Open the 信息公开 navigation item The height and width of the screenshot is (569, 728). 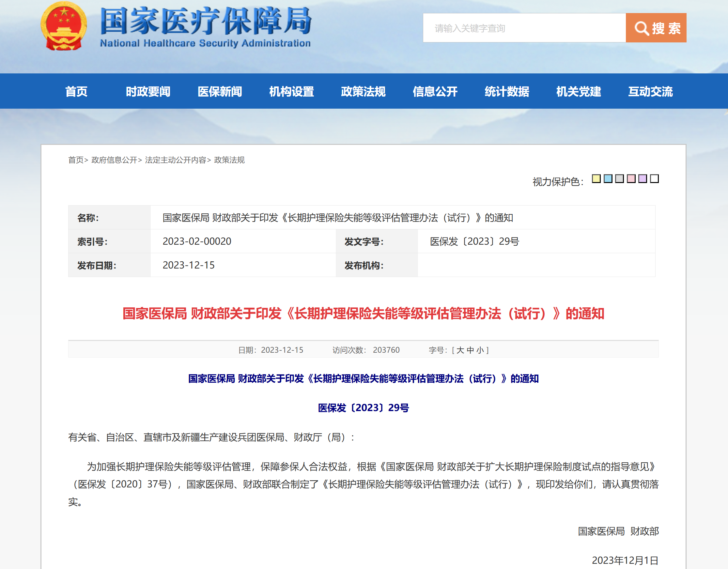[x=435, y=91]
